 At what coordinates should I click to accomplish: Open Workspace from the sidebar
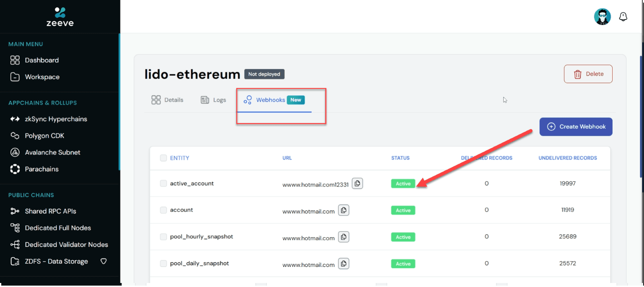click(35, 77)
